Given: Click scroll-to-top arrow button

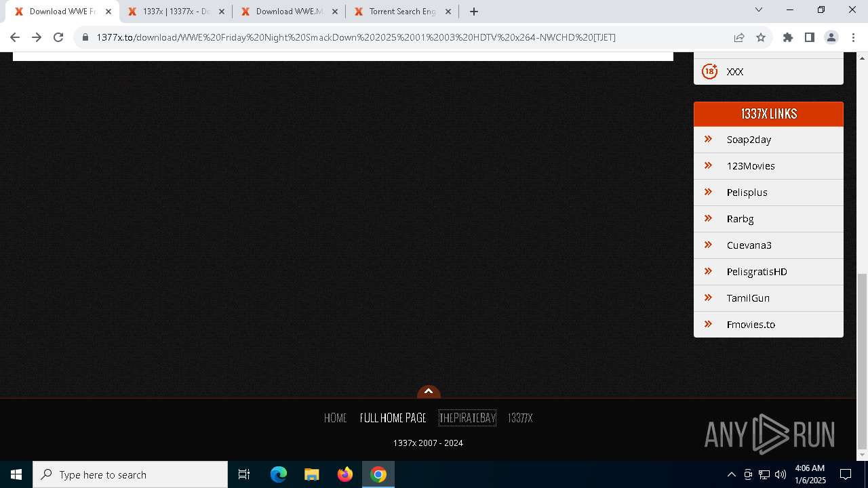Looking at the screenshot, I should coord(429,392).
